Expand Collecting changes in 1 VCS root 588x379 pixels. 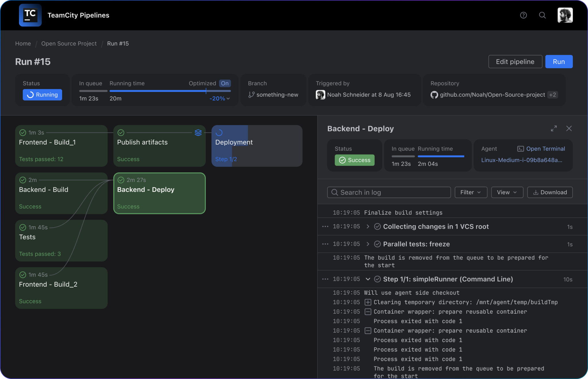368,227
